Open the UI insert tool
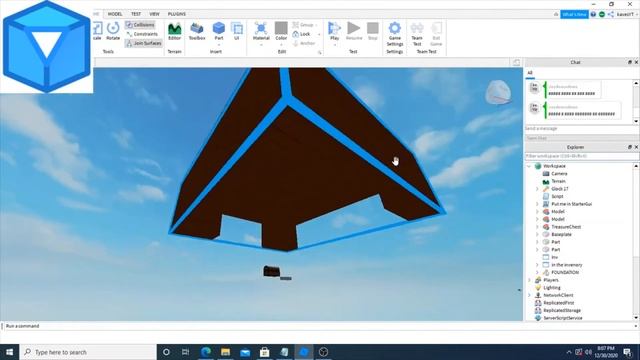 [237, 31]
